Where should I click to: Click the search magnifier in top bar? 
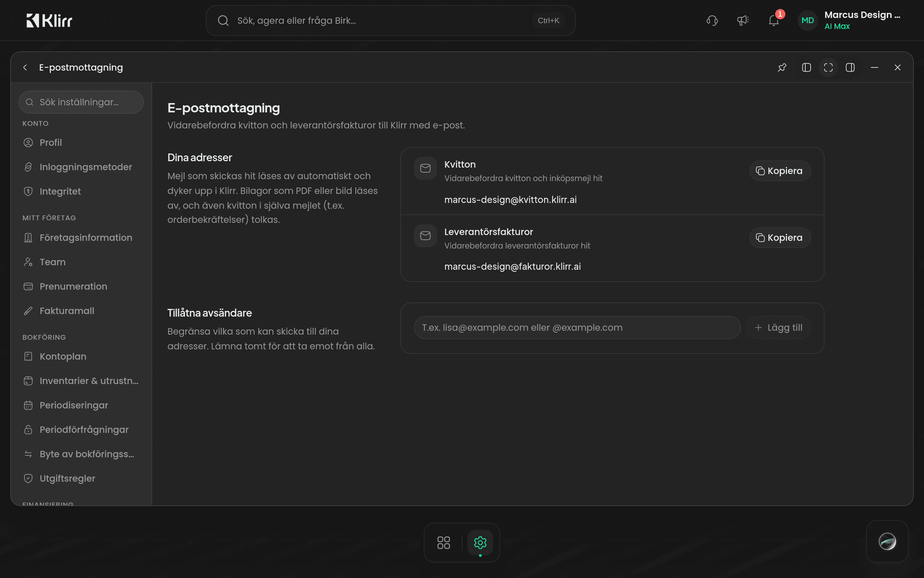tap(223, 21)
